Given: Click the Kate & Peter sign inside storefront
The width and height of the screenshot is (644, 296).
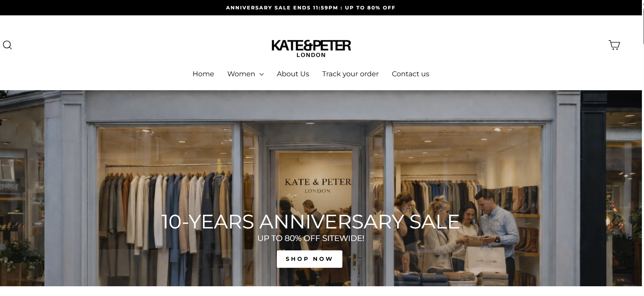Looking at the screenshot, I should pos(318,186).
